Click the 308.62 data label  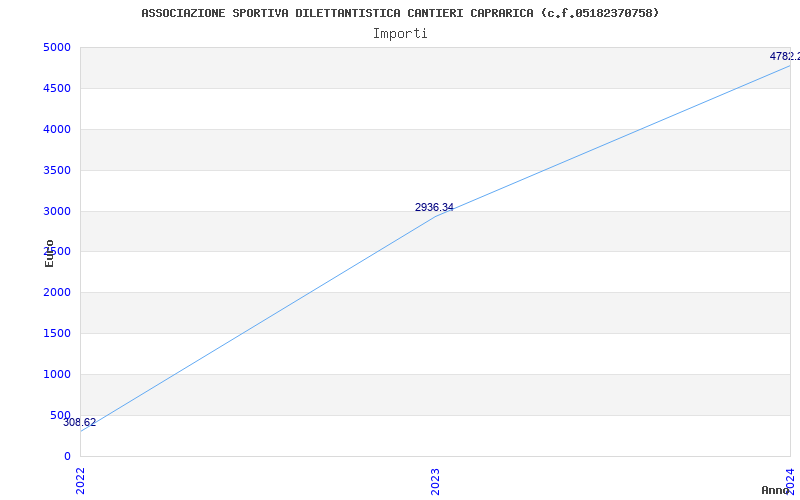pos(80,422)
